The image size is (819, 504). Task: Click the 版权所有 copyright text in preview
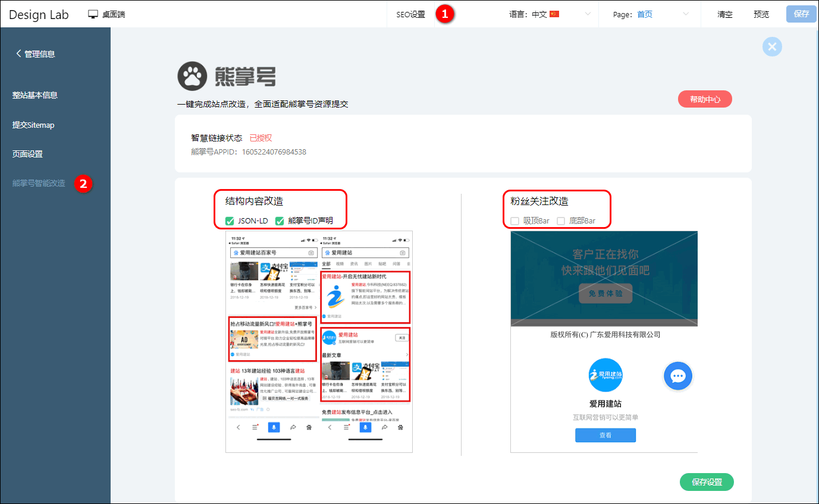[x=605, y=335]
